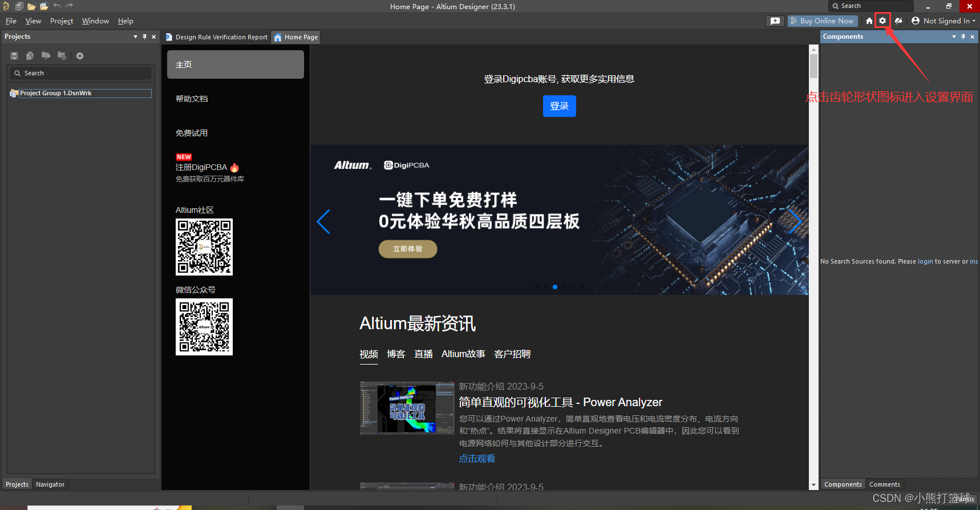Click the disconnected cloud notification icon
Image resolution: width=980 pixels, height=510 pixels.
point(898,21)
